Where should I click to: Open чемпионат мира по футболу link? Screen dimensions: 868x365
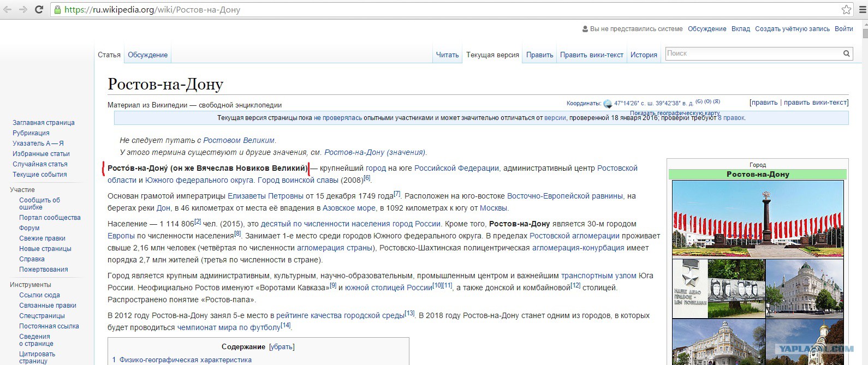tap(229, 327)
